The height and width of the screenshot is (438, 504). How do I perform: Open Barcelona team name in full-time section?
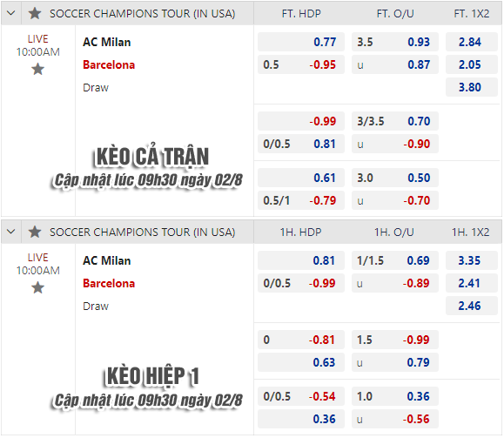pyautogui.click(x=109, y=65)
